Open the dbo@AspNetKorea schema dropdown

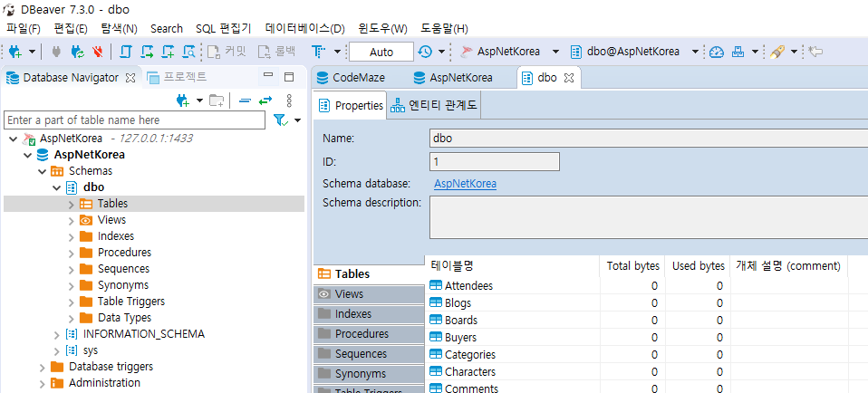(695, 52)
